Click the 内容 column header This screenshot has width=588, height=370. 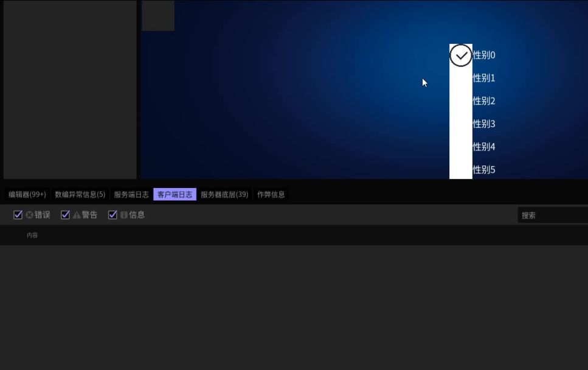point(32,235)
